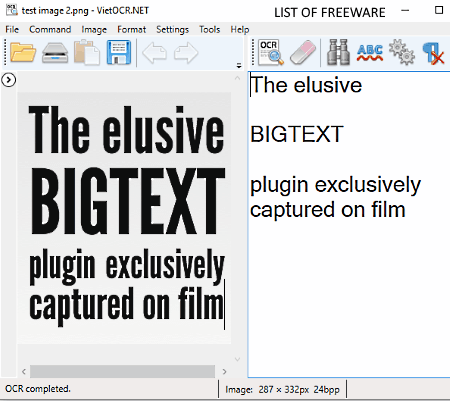
Task: Expand the side panel chevron button
Action: pos(8,80)
